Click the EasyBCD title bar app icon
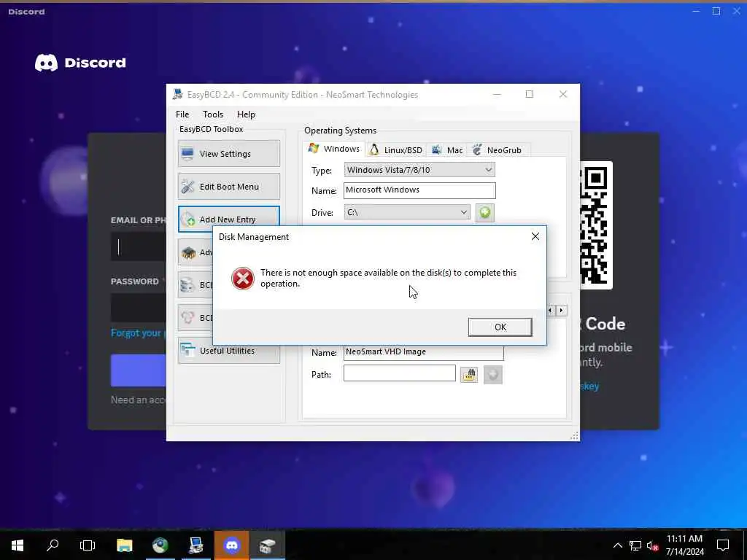 178,94
